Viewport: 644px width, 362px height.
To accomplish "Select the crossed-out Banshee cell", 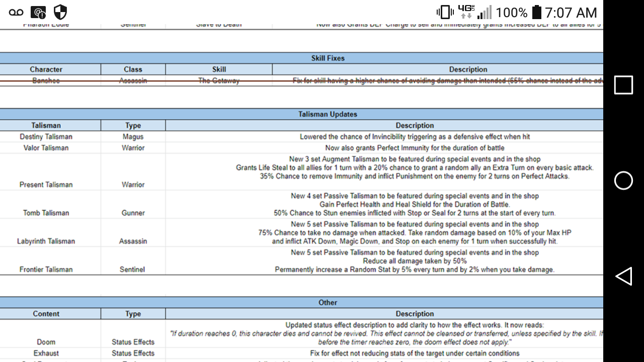I will click(46, 80).
